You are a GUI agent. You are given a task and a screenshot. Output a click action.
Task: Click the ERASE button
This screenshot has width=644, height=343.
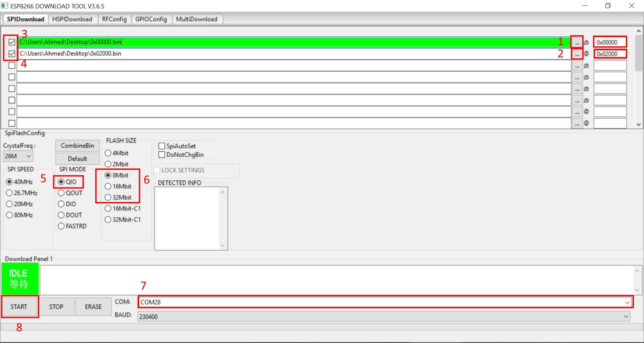coord(93,307)
